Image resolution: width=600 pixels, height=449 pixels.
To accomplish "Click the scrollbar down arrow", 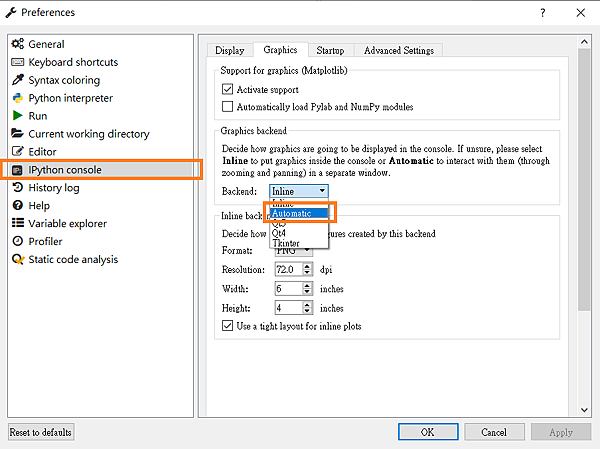I will click(584, 410).
